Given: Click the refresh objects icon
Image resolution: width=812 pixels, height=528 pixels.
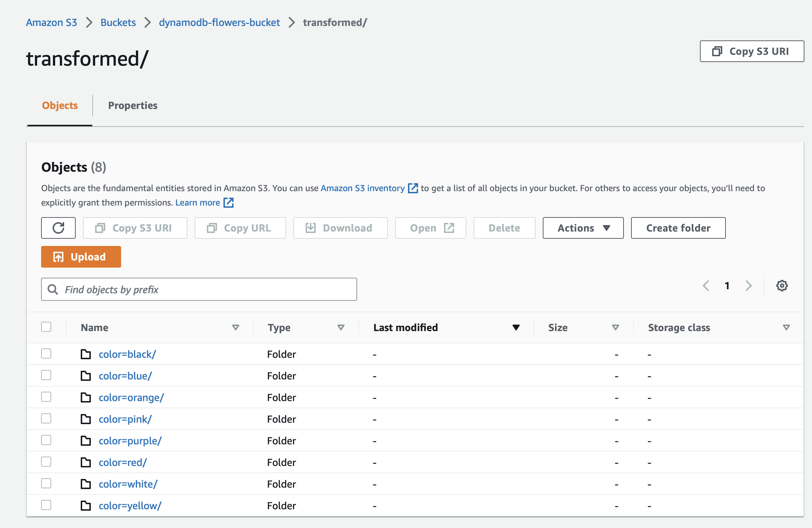Looking at the screenshot, I should coord(58,228).
